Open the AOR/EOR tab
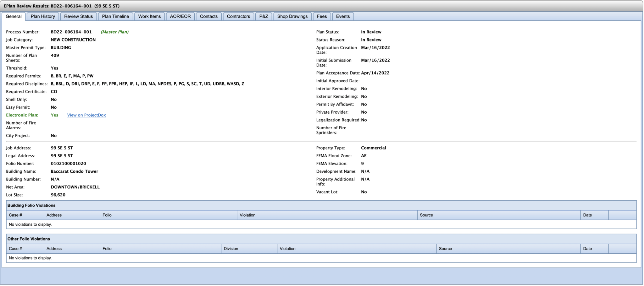The width and height of the screenshot is (644, 286). pos(180,16)
